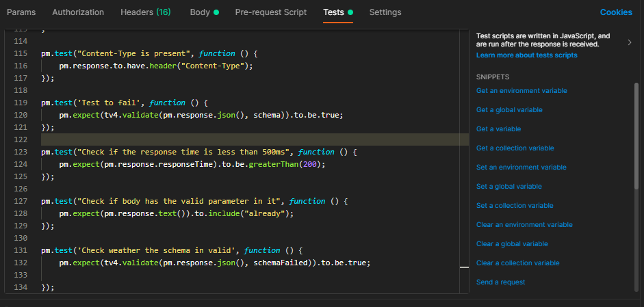
Task: Insert Get a global variable snippet
Action: tap(509, 109)
